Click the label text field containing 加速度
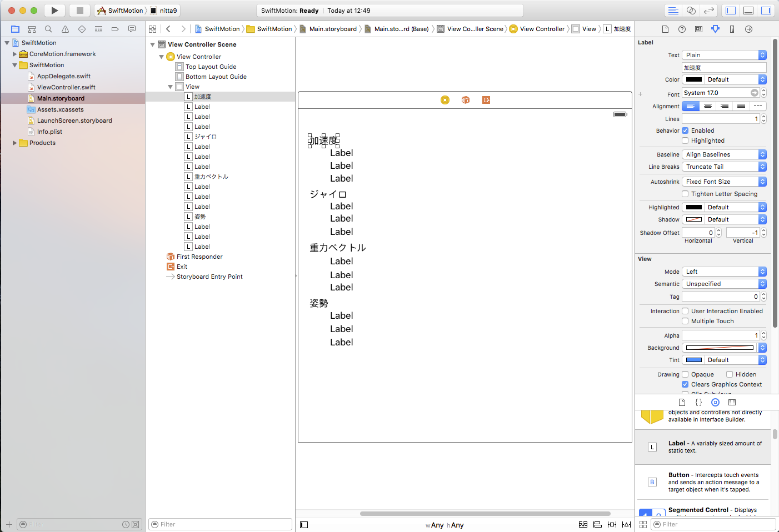The height and width of the screenshot is (532, 779). 724,67
